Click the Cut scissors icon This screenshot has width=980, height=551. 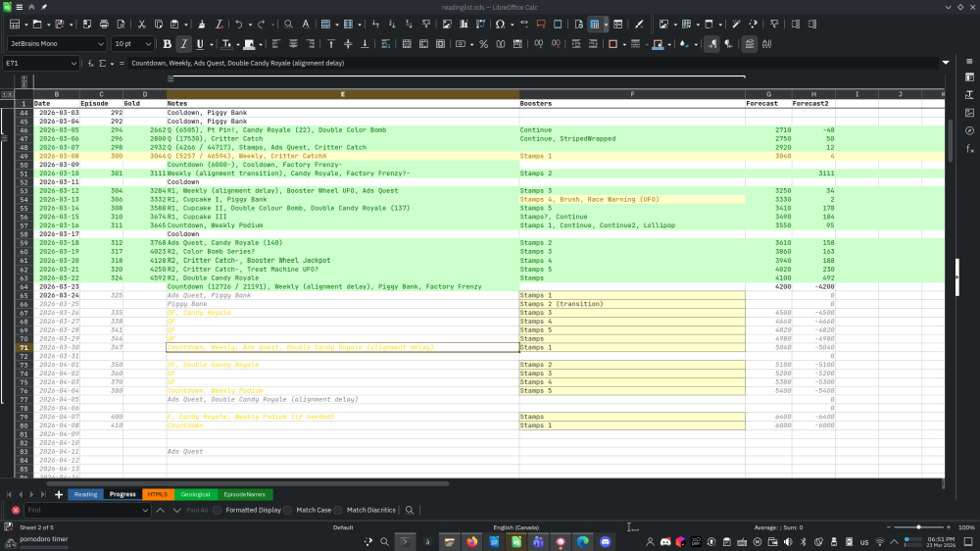tap(141, 25)
